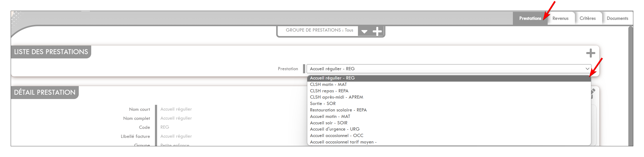The image size is (644, 157).
Task: Click the pencil edit icon in Détail prestation
Action: (x=593, y=93)
